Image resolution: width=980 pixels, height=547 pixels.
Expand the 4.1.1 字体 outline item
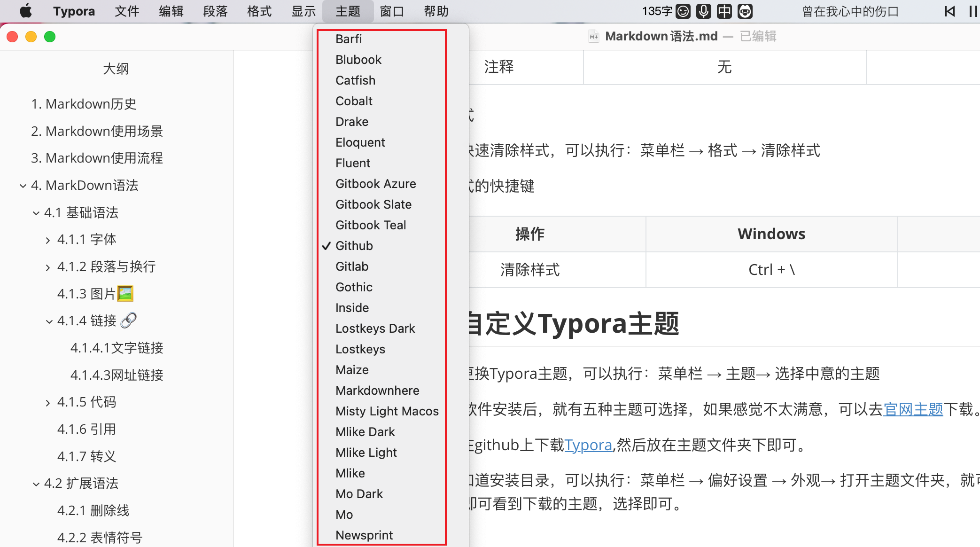[48, 241]
